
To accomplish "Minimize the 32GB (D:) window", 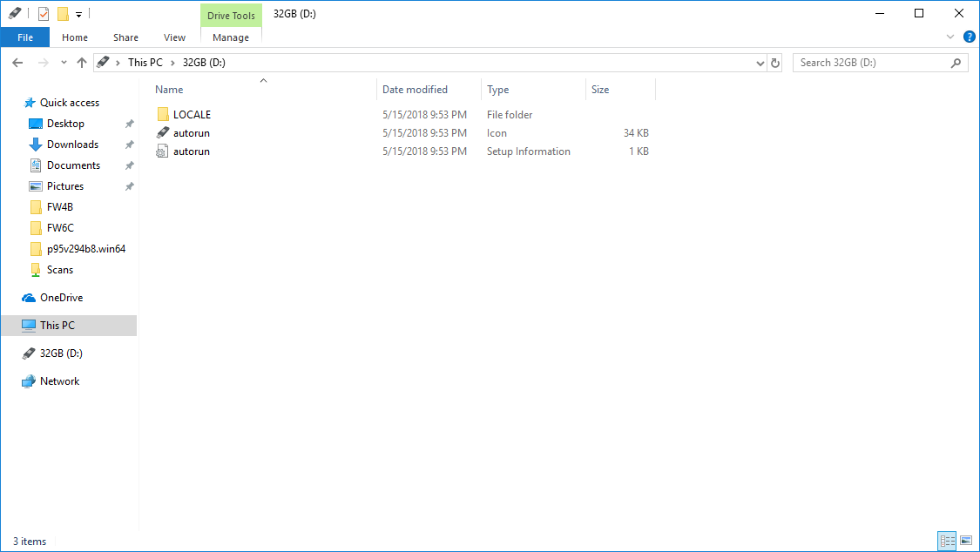I will (879, 13).
